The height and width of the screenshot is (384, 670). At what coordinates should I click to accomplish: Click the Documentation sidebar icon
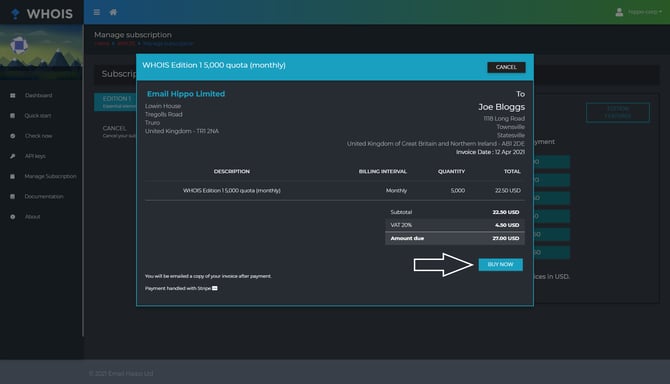[12, 196]
